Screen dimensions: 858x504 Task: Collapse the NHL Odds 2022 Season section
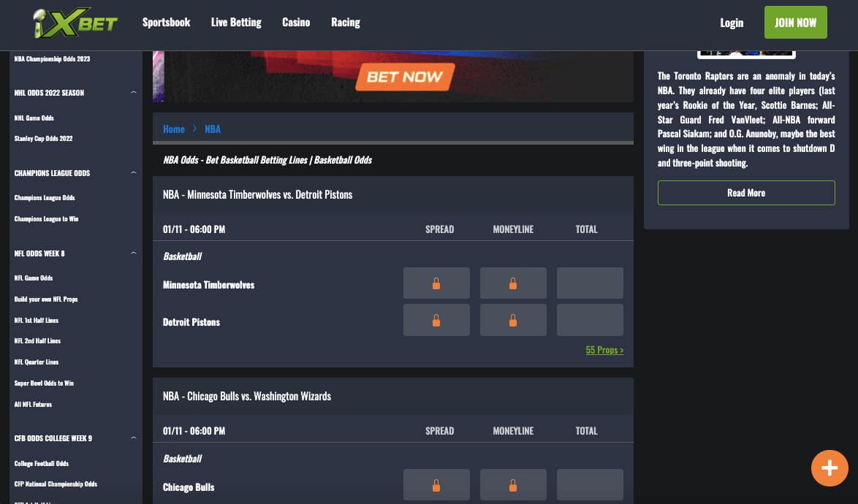click(x=134, y=92)
